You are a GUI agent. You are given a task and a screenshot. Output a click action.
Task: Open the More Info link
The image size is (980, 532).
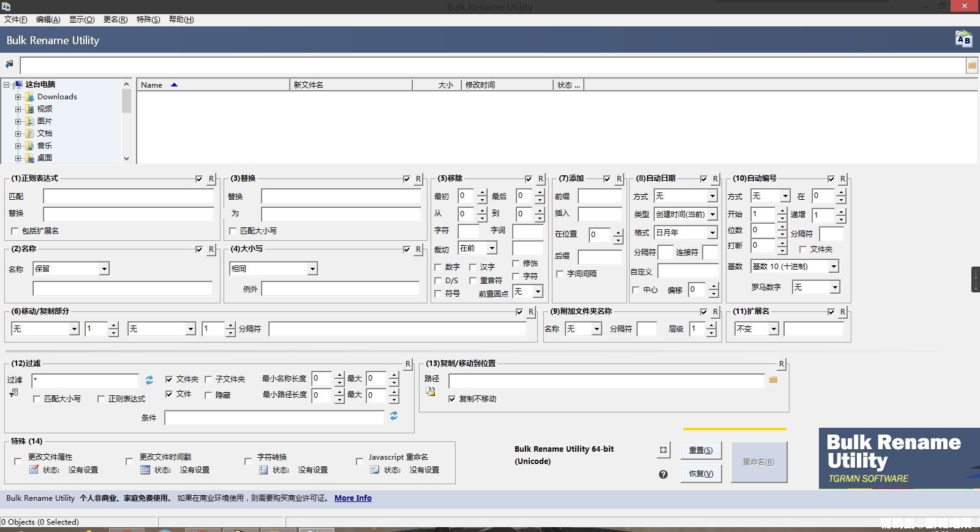[x=353, y=498]
